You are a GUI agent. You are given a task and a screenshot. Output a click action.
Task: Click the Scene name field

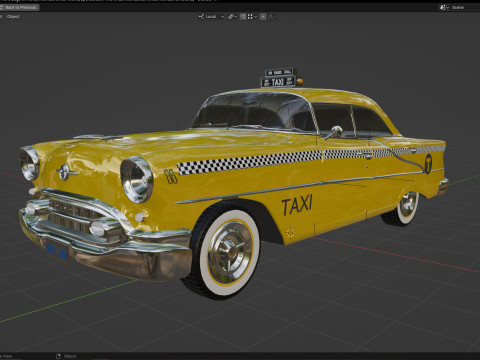click(465, 7)
